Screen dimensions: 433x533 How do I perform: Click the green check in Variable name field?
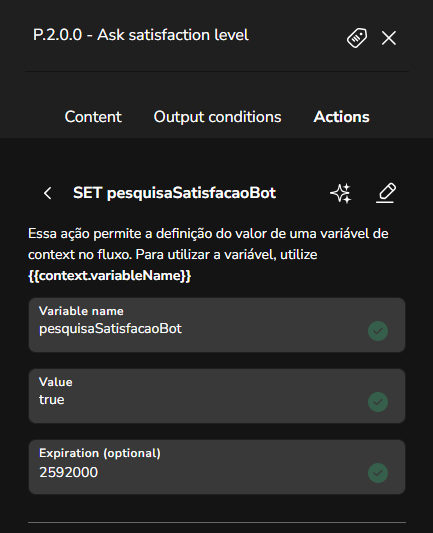click(x=378, y=331)
